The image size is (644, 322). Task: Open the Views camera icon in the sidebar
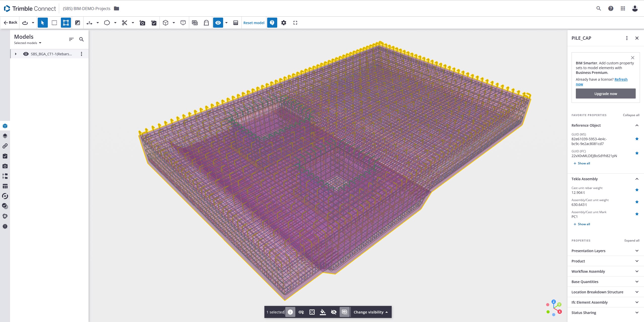5,166
